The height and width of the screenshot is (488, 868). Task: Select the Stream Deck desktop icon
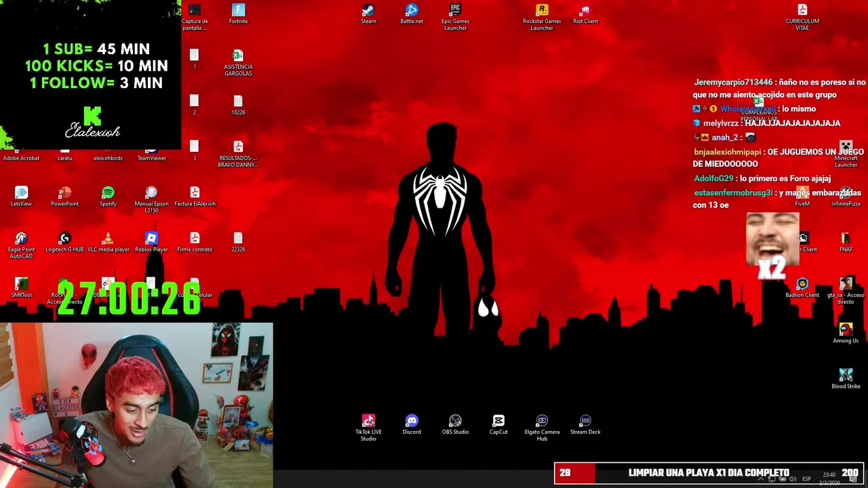coord(585,424)
